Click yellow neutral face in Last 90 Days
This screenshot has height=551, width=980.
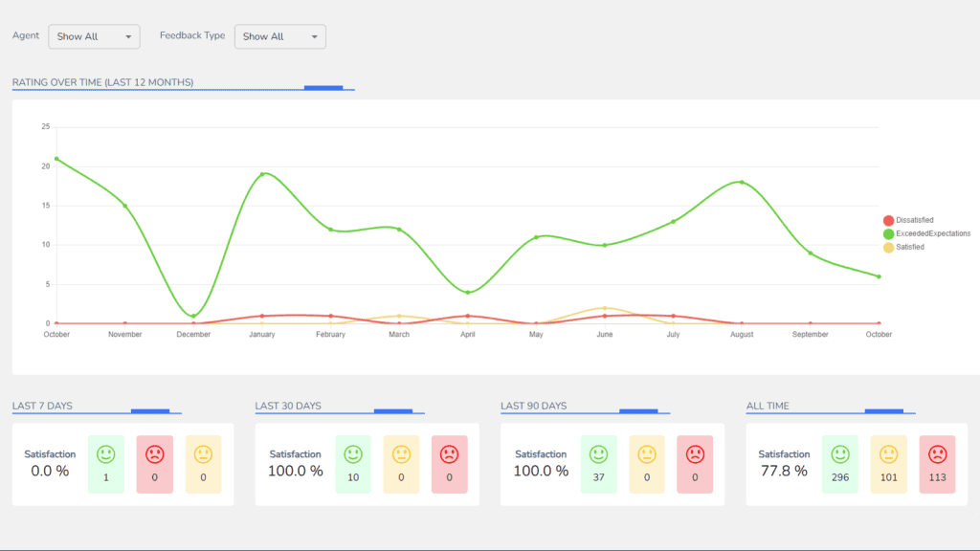click(647, 453)
